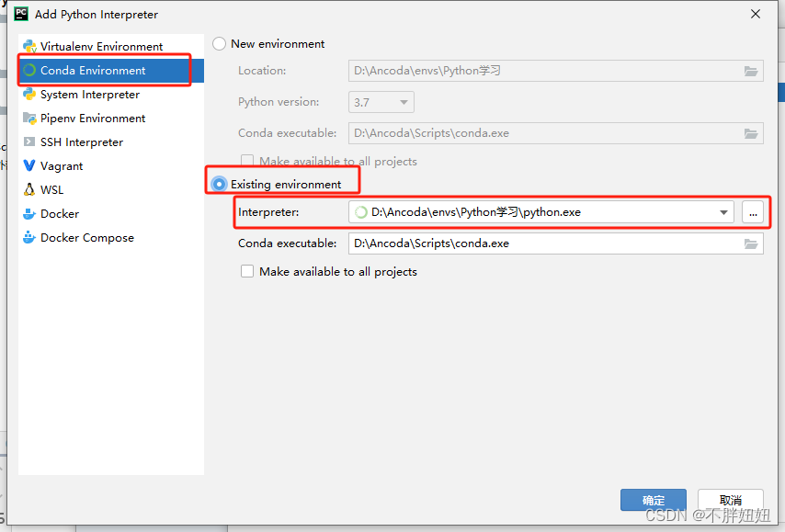Open the Python version 3.7 dropdown
Screen dimensions: 785x532
tap(381, 102)
